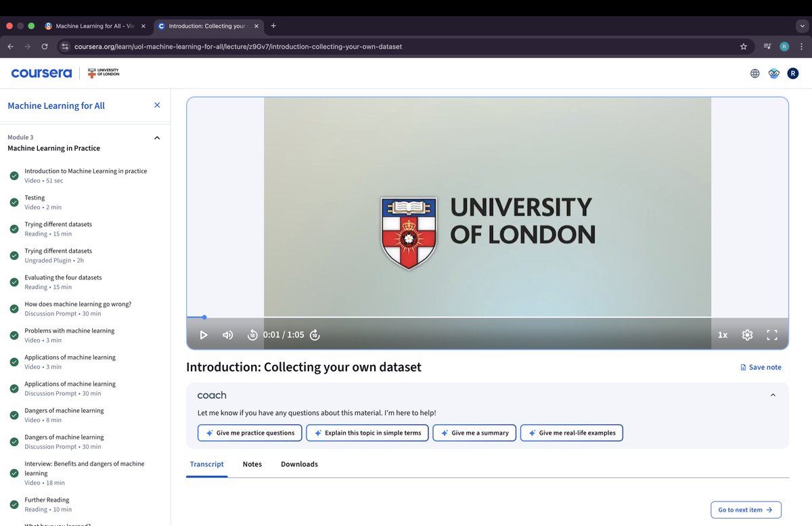Open Evaluating the four datasets reading
The height and width of the screenshot is (526, 812).
[x=85, y=282]
